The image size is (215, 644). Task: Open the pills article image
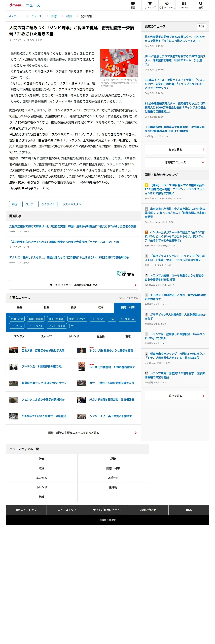coord(119,63)
